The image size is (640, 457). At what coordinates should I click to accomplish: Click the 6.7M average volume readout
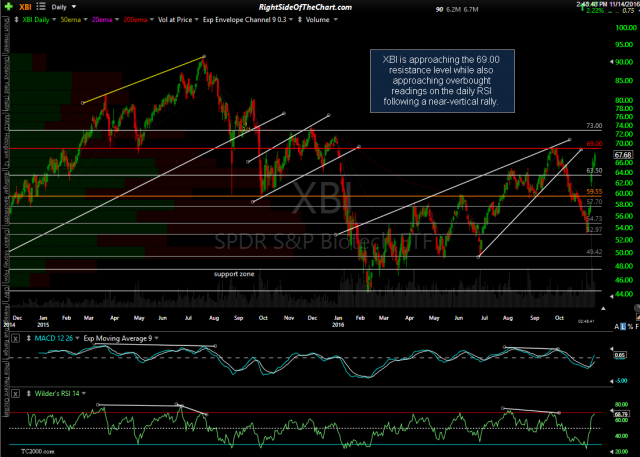471,9
